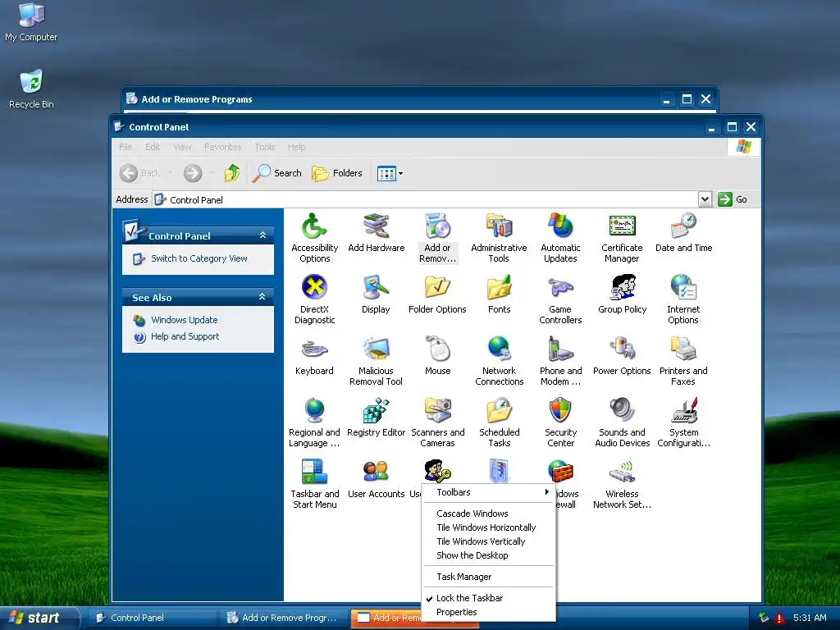Click the Search toolbar button

coord(276,173)
